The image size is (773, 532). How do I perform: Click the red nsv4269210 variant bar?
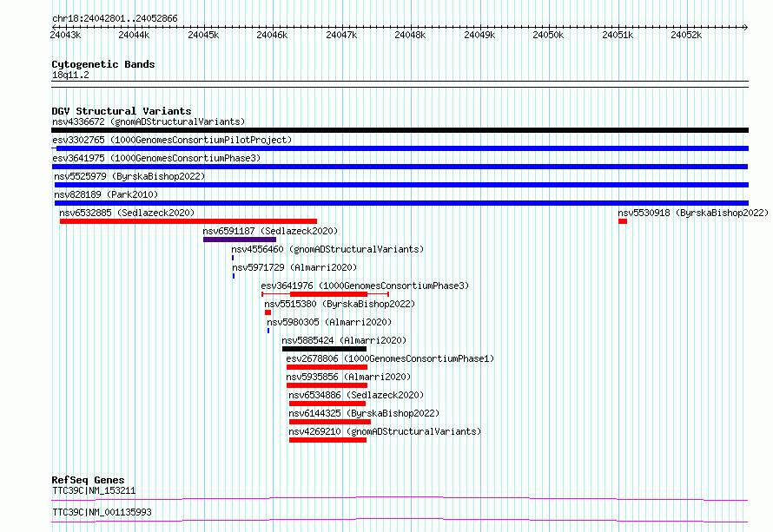point(327,440)
